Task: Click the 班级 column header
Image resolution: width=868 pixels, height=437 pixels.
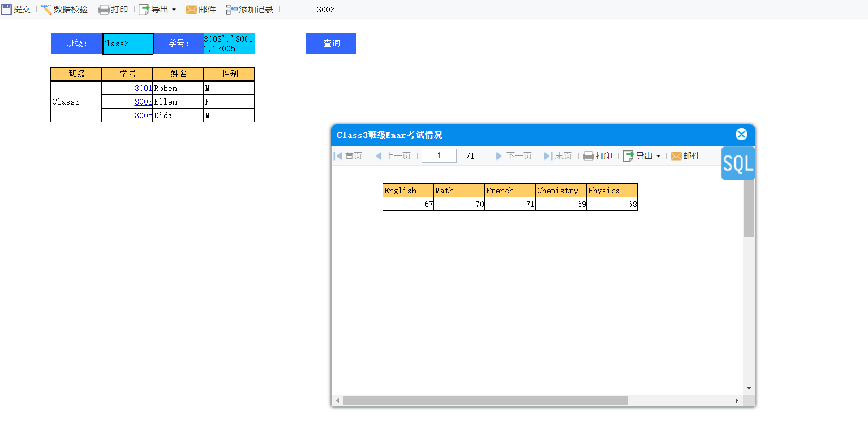Action: pos(76,74)
